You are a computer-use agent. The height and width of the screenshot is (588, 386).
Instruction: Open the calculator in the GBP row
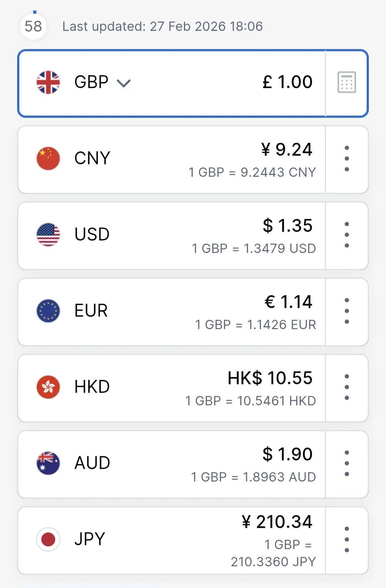[346, 82]
